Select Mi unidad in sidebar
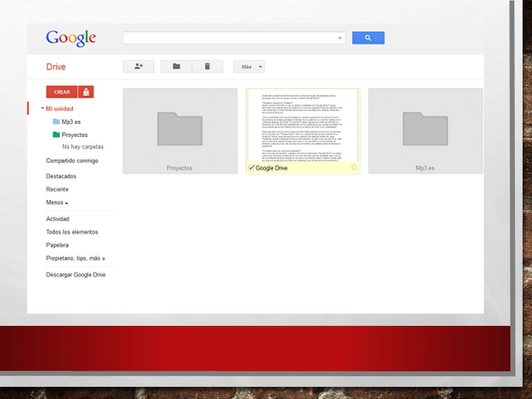 click(x=59, y=109)
